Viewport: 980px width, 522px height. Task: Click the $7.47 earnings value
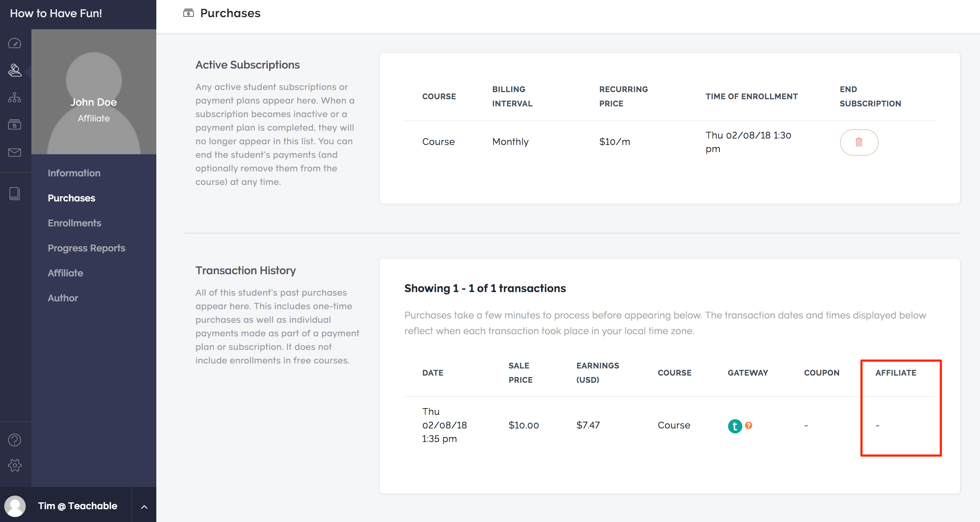tap(588, 425)
